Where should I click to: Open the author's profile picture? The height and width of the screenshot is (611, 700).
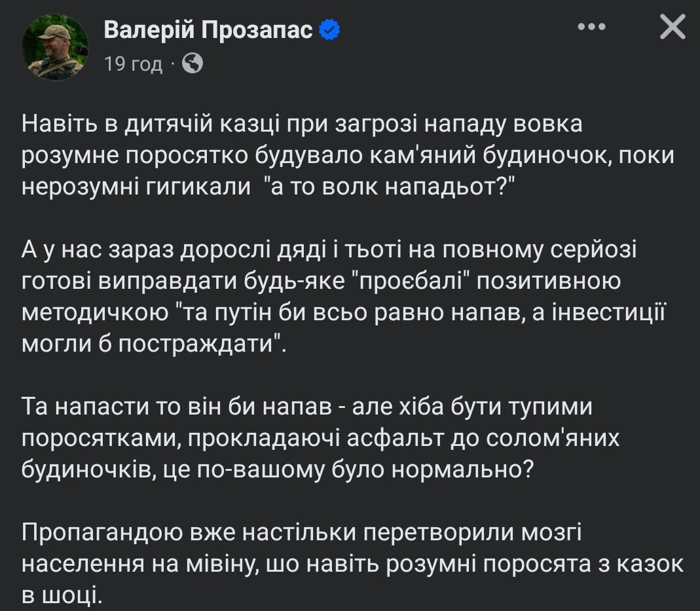(x=56, y=47)
